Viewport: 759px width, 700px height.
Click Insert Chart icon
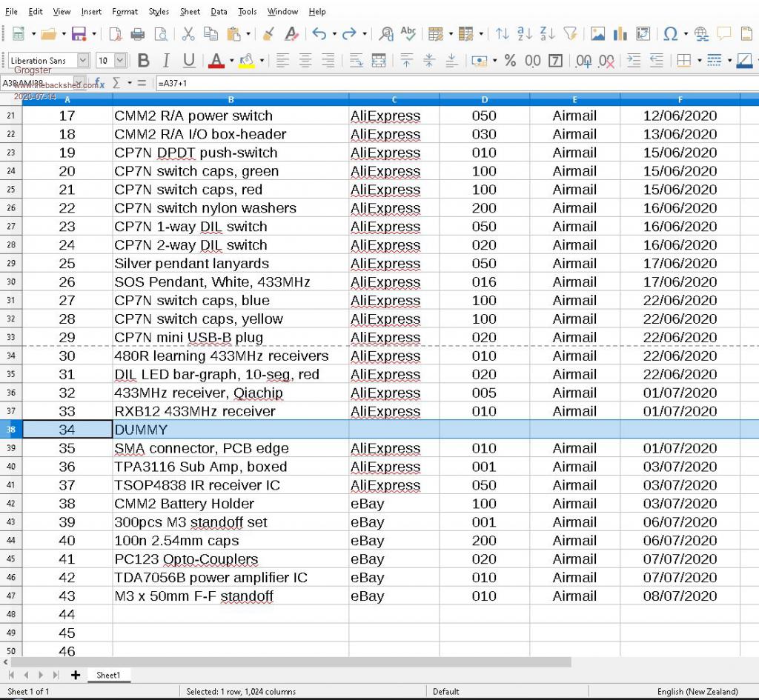620,34
